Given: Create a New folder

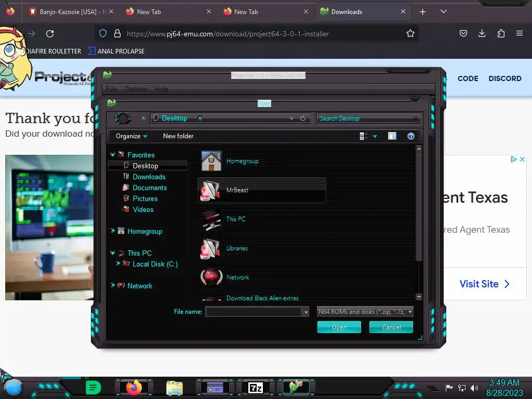Looking at the screenshot, I should click(178, 136).
